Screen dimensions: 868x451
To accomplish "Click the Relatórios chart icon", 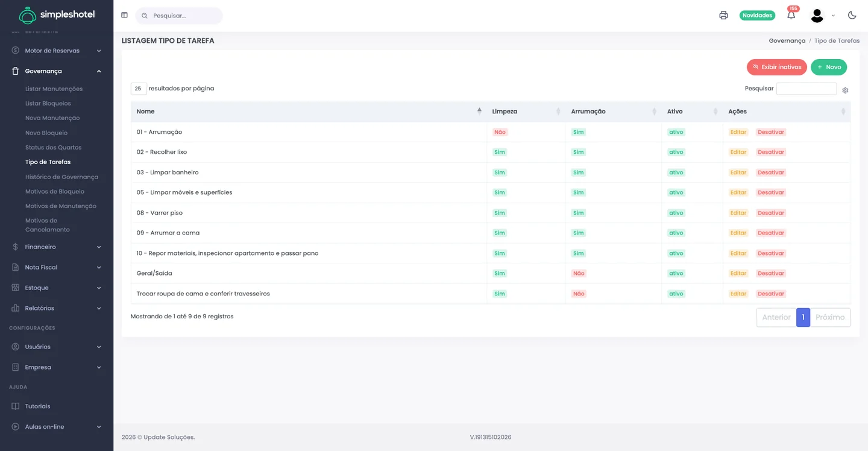I will click(x=16, y=308).
